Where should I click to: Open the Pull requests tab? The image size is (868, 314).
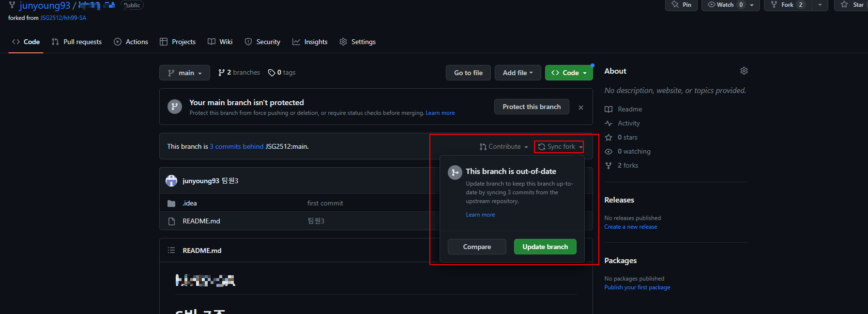[77, 42]
